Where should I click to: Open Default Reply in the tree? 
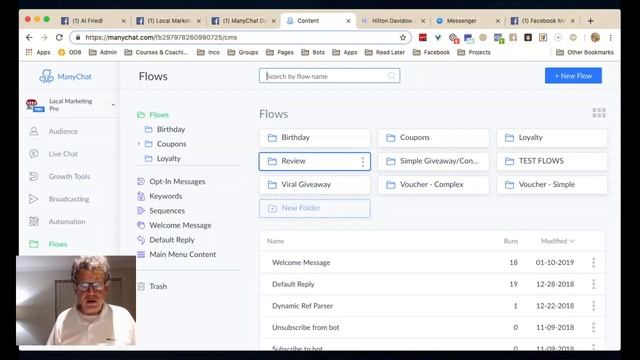pyautogui.click(x=172, y=240)
